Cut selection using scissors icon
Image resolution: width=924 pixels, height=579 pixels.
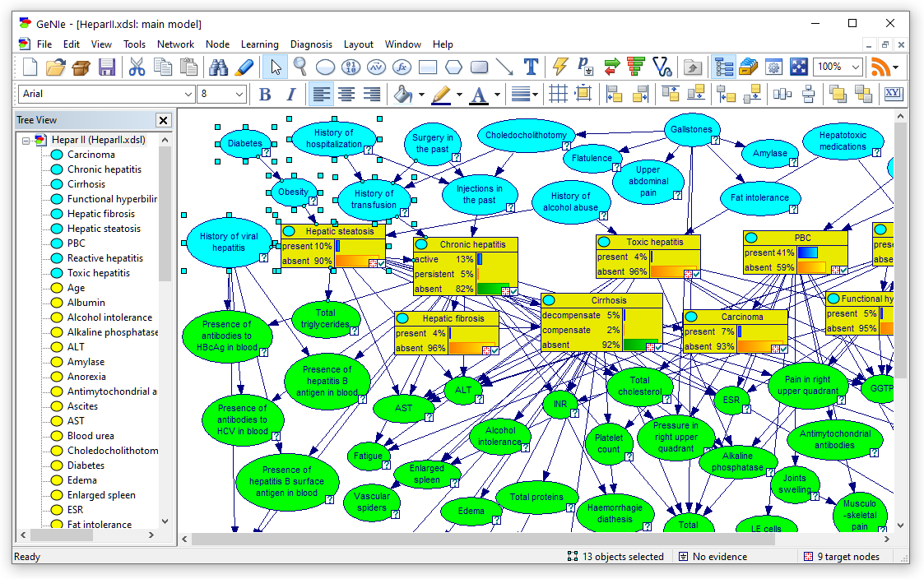coord(137,67)
